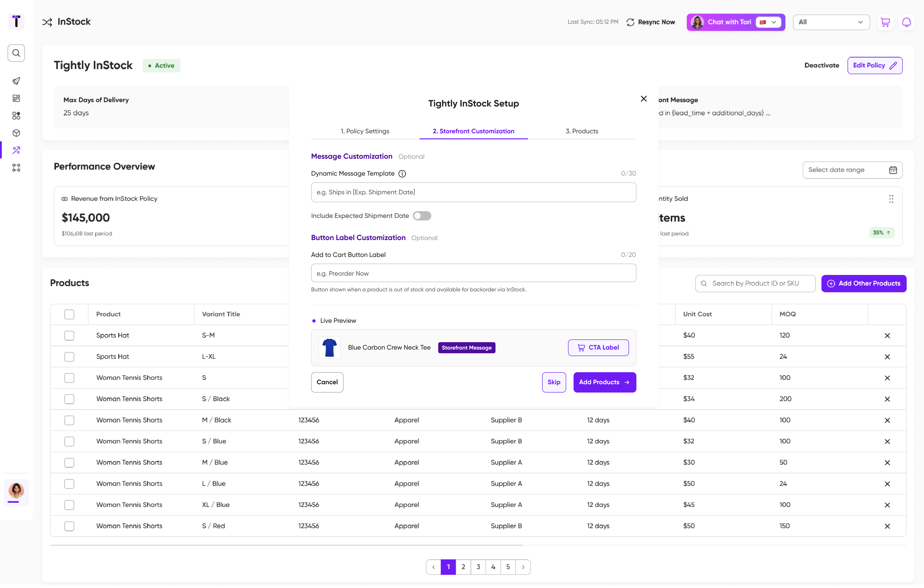Expand the All filter dropdown
The width and height of the screenshot is (924, 588).
(x=831, y=22)
